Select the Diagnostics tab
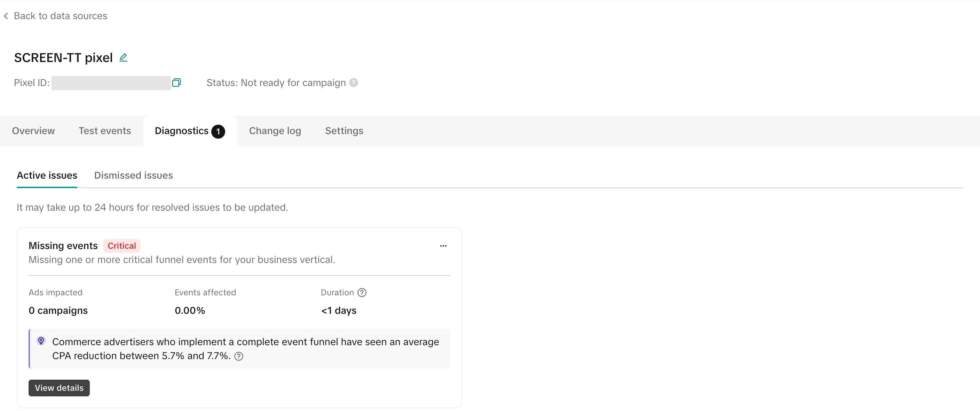 coord(190,131)
